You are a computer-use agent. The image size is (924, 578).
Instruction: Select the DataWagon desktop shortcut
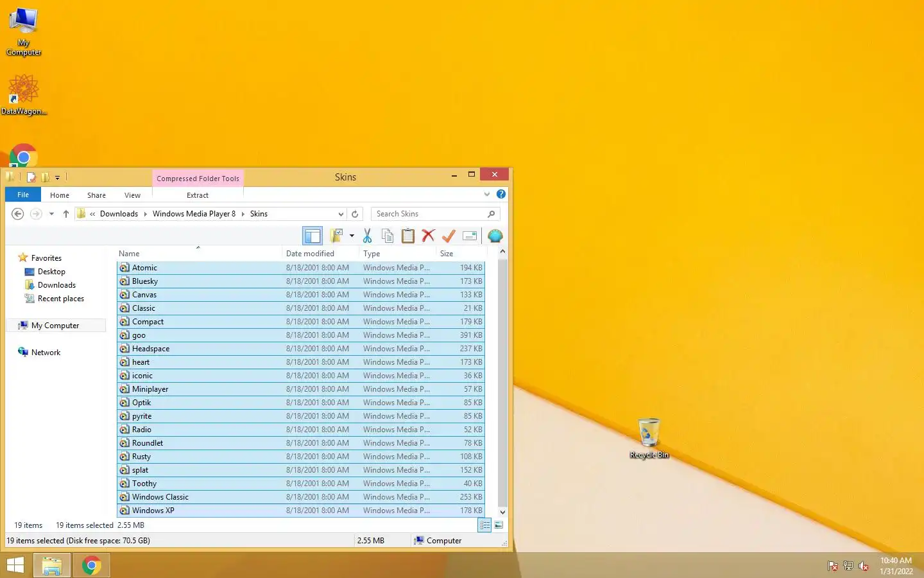click(x=24, y=94)
